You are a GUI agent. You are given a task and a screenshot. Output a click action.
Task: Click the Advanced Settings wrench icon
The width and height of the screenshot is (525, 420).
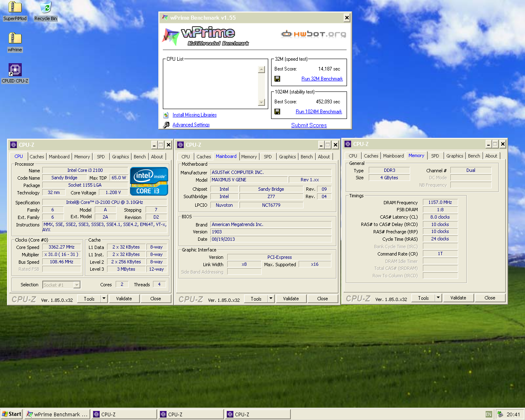(166, 125)
